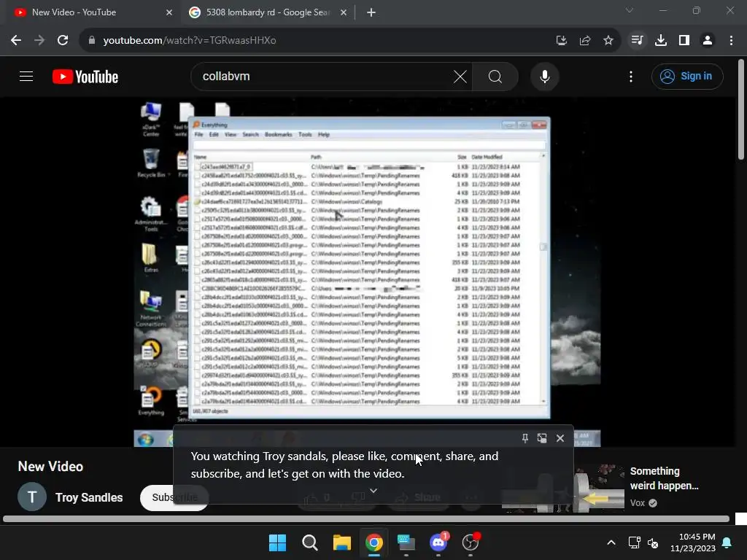The image size is (747, 560).
Task: Run the YouTube search magnifier button
Action: pos(495,76)
